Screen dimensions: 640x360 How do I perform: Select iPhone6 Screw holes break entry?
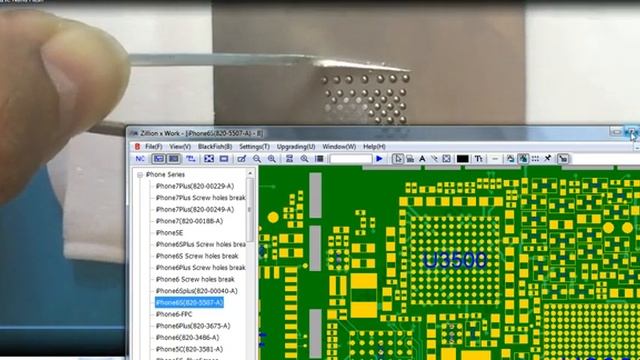195,279
